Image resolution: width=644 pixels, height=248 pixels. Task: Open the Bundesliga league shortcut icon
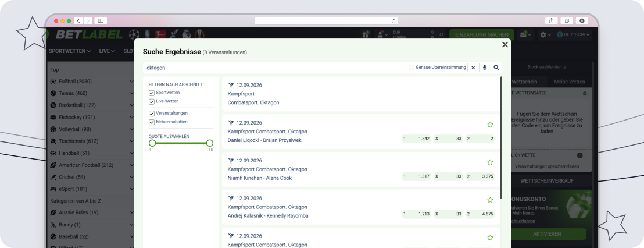pyautogui.click(x=160, y=34)
